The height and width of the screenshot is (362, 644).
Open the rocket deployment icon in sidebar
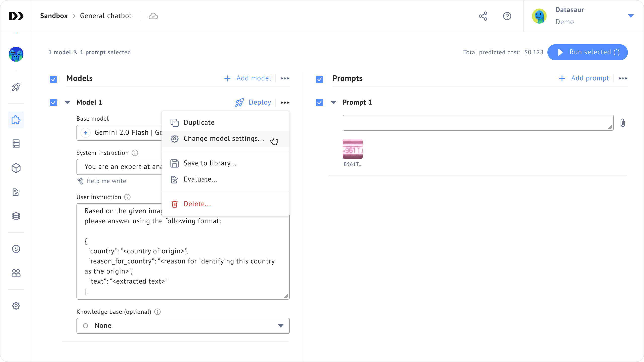16,87
